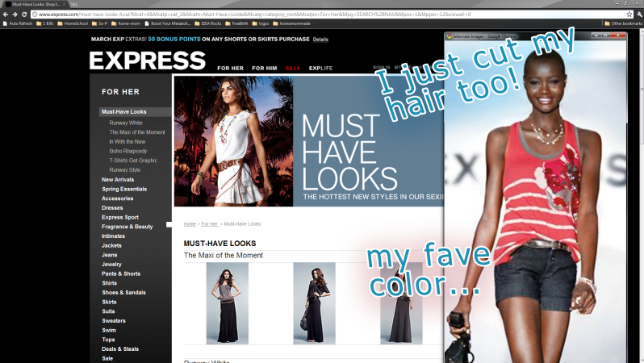Screen dimensions: 644x363
Task: Click the Express logo
Action: point(148,60)
